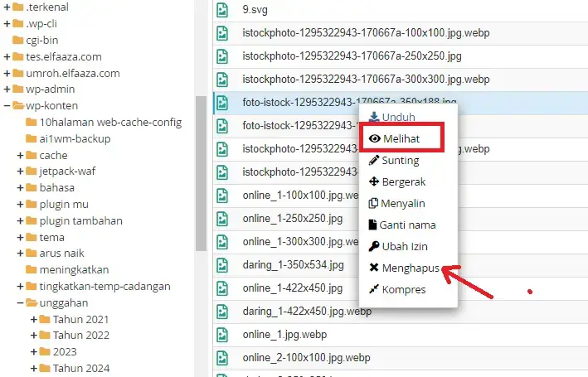The width and height of the screenshot is (588, 377).
Task: Open the tingkatkan-temp-cadangan folder
Action: coord(105,287)
